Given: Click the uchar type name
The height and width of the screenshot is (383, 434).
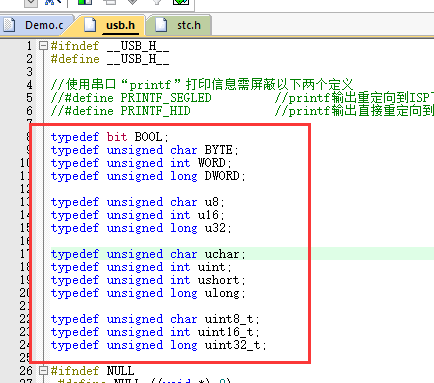Looking at the screenshot, I should pyautogui.click(x=222, y=254).
